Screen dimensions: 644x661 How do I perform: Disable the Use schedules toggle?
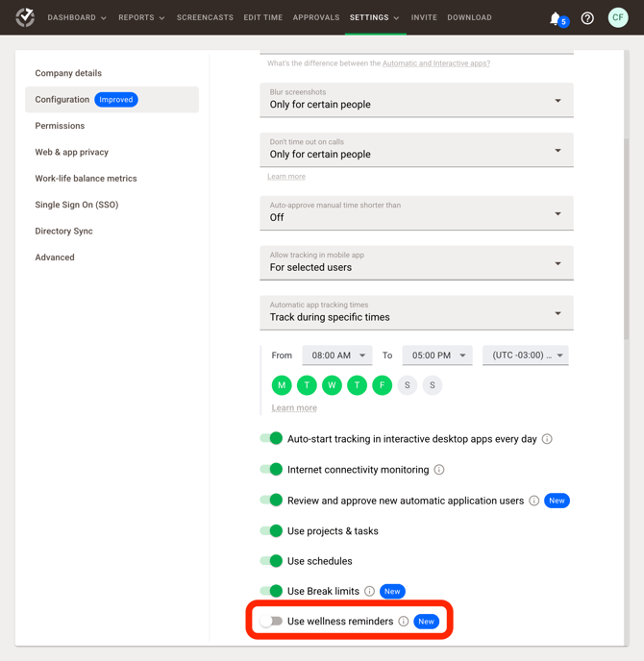271,561
